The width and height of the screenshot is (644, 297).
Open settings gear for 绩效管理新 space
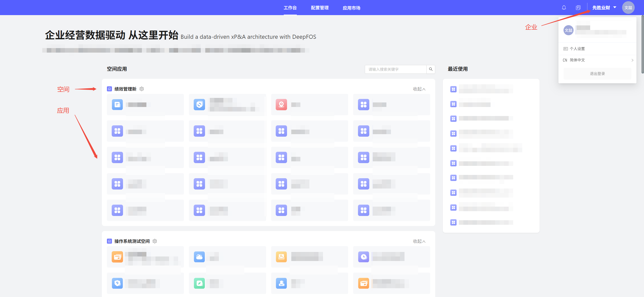[x=142, y=89]
